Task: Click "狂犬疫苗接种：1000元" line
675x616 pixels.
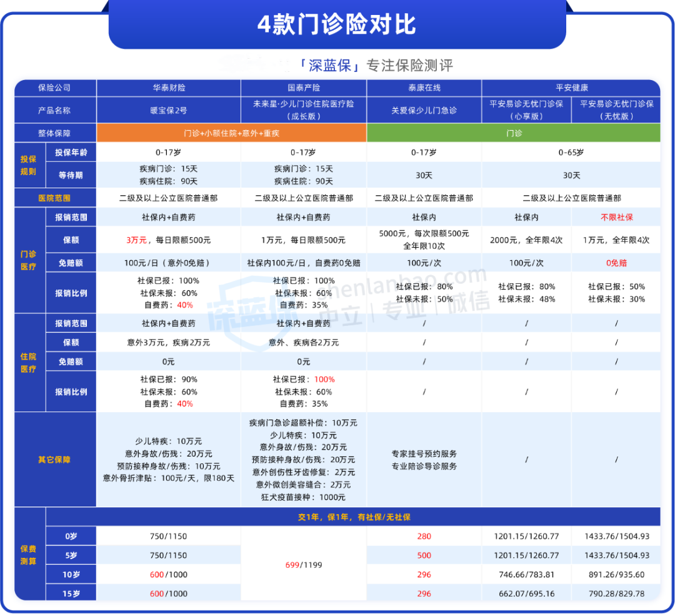Action: [x=303, y=497]
